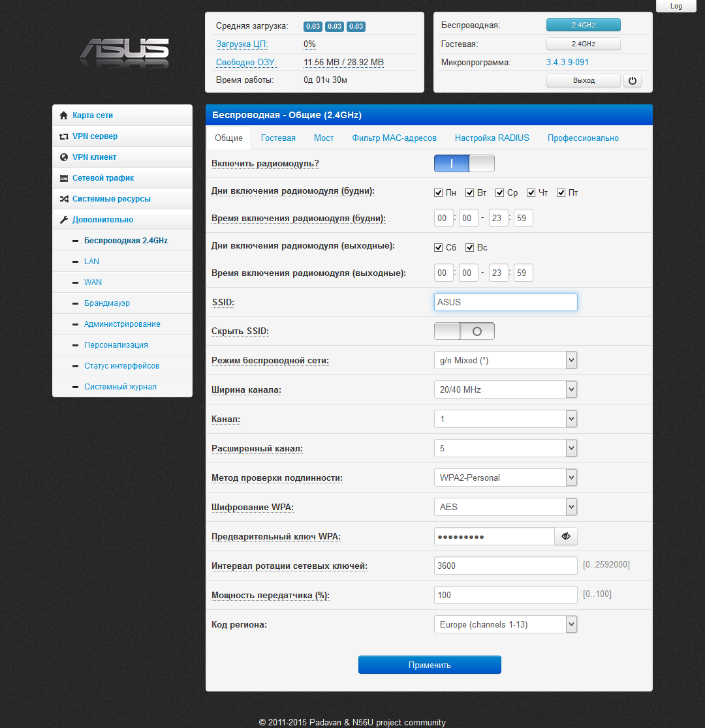This screenshot has width=705, height=728.
Task: Open the Настройка RADIUS tab
Action: (x=492, y=138)
